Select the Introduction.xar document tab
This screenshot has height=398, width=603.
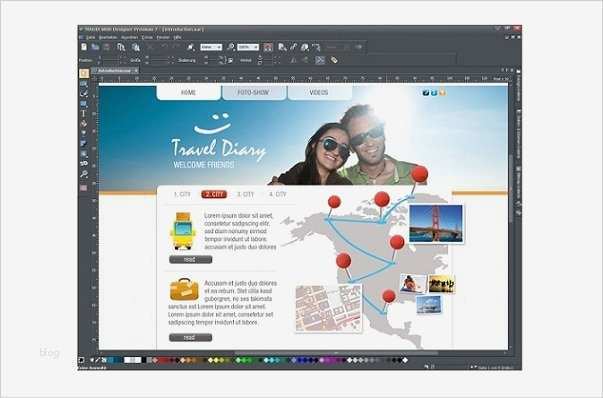[114, 71]
